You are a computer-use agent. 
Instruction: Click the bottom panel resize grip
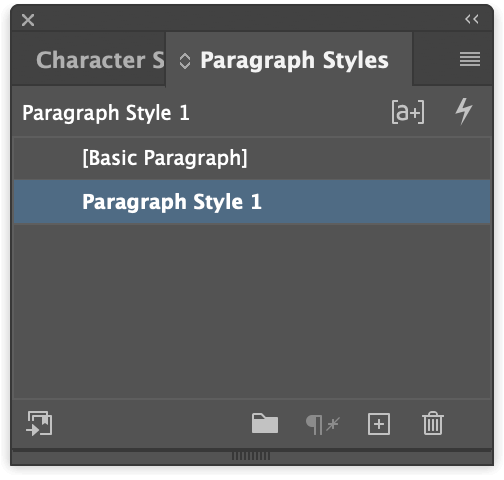tap(251, 456)
